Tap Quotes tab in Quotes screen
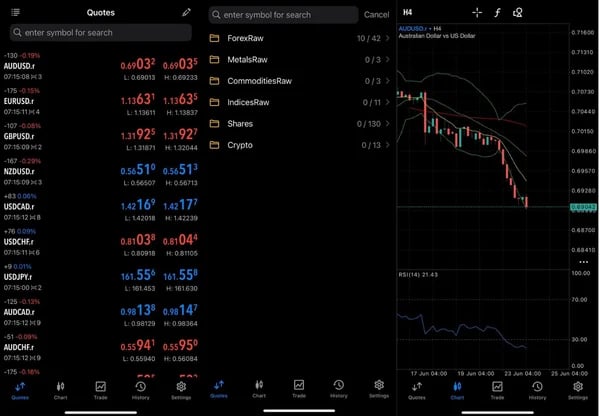This screenshot has height=416, width=600. 20,390
